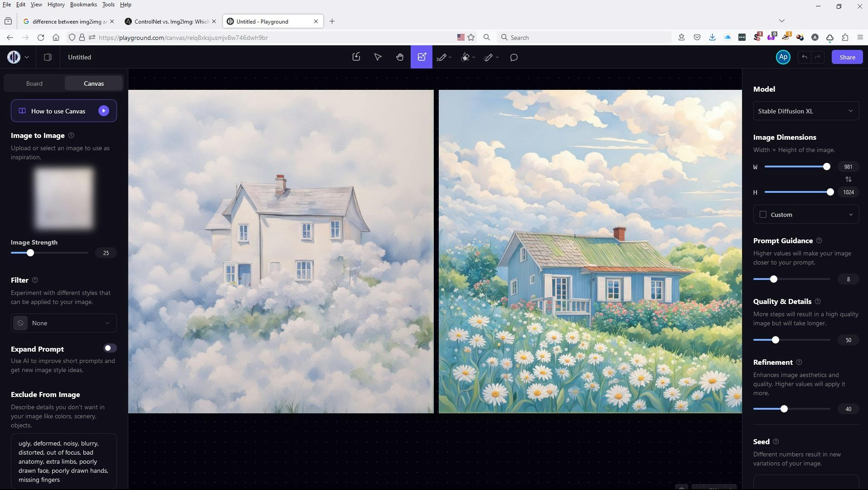This screenshot has width=868, height=490.
Task: Open the Firefox extensions puzzle icon
Action: (845, 38)
